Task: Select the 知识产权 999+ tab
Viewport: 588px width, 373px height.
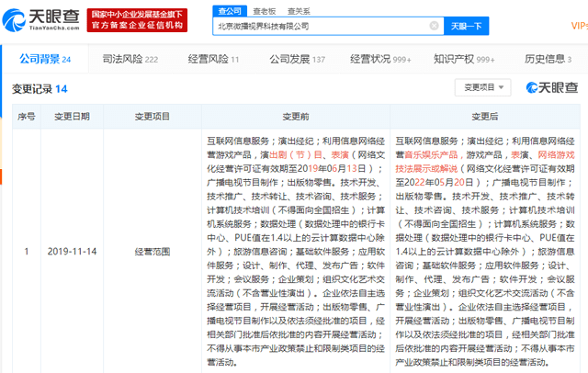Action: click(x=464, y=59)
